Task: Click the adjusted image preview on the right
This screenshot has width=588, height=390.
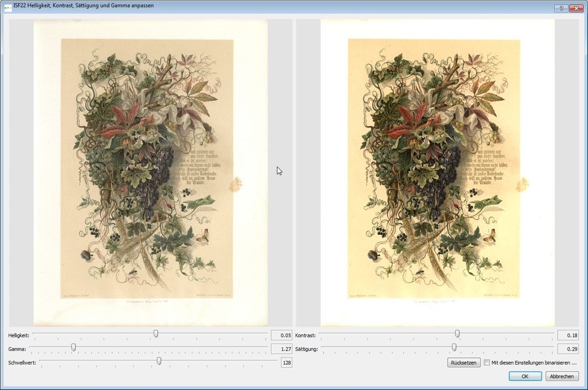Action: coord(437,172)
